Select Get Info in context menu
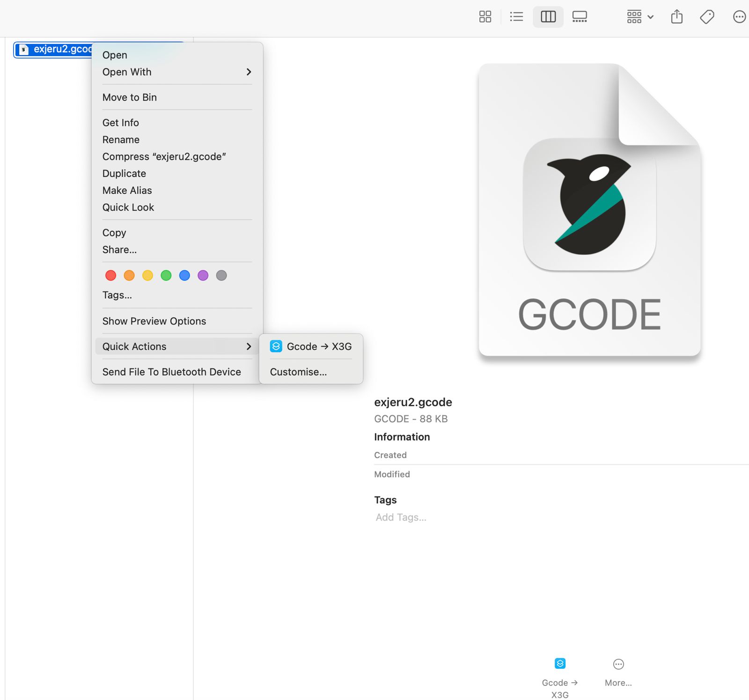 pos(121,123)
